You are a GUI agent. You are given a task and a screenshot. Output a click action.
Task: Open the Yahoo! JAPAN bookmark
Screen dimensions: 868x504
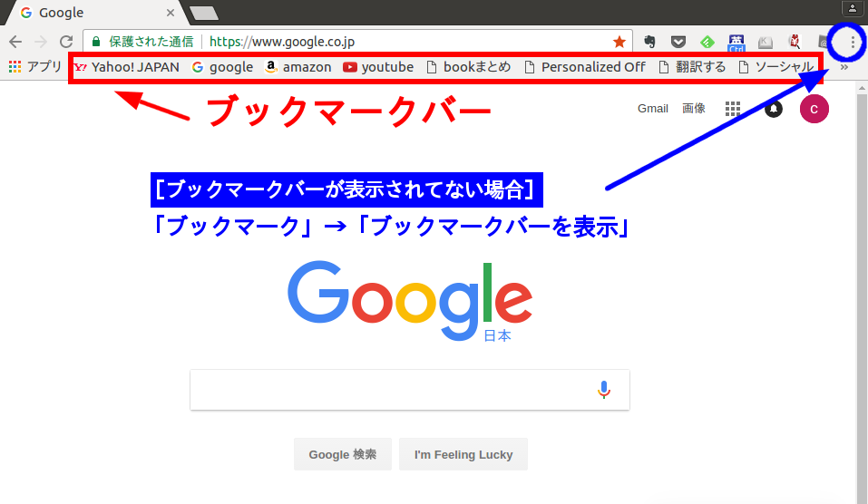[x=127, y=67]
